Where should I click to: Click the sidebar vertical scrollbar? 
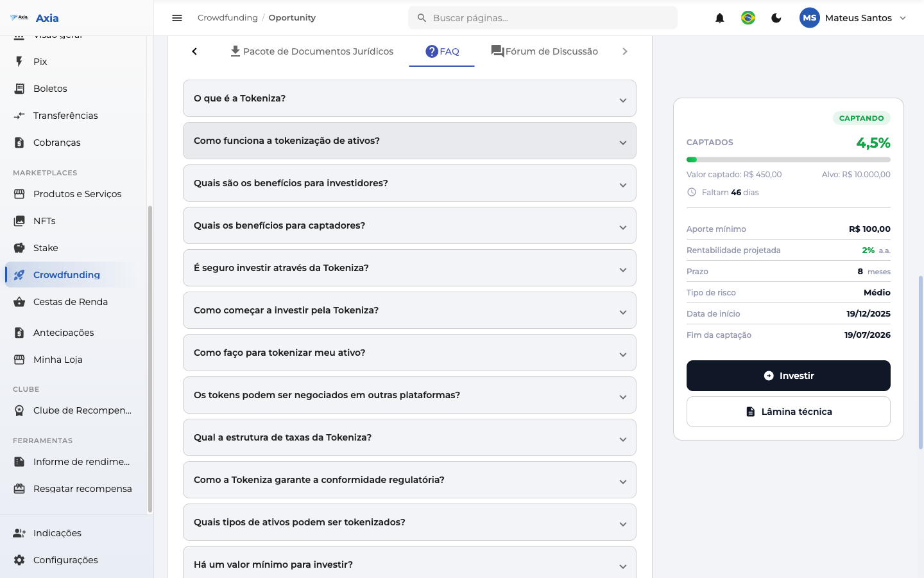(x=150, y=360)
